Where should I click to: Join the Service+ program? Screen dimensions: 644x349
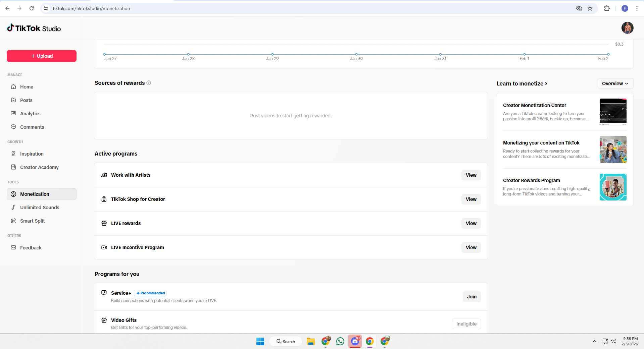pyautogui.click(x=472, y=297)
